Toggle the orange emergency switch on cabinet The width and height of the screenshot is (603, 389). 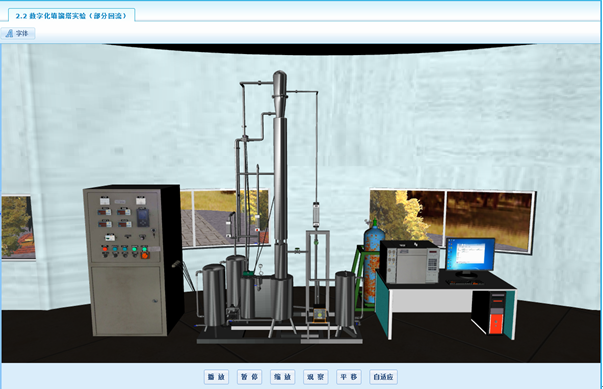coord(145,255)
